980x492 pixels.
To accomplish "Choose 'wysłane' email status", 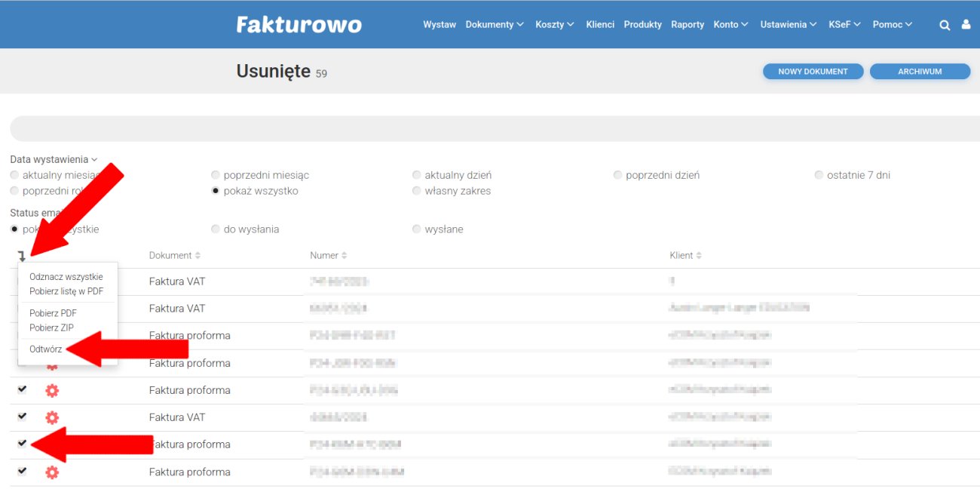I will pos(417,229).
